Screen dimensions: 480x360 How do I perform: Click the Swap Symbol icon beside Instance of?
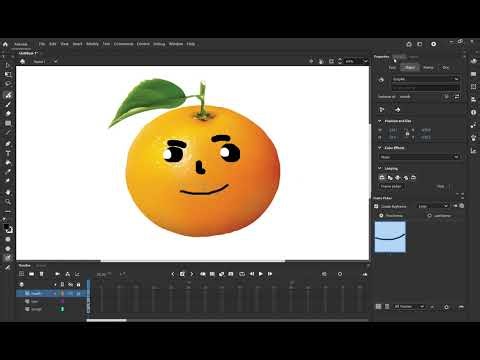click(x=457, y=97)
